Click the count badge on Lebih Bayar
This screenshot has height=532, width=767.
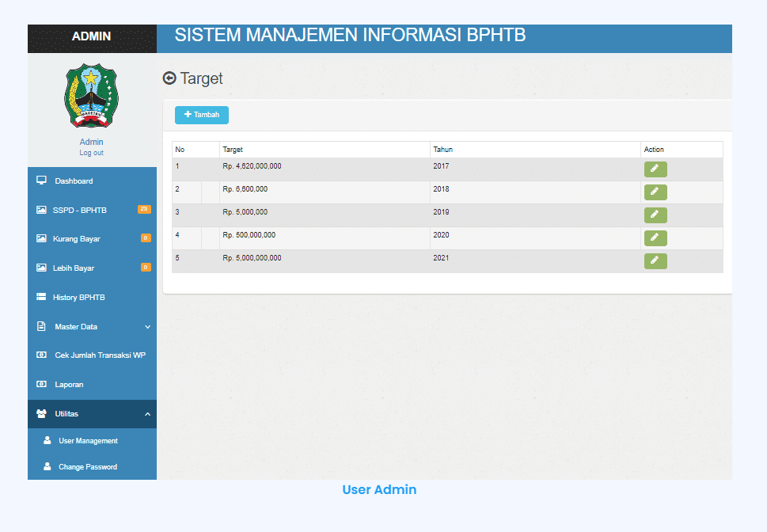coord(146,268)
